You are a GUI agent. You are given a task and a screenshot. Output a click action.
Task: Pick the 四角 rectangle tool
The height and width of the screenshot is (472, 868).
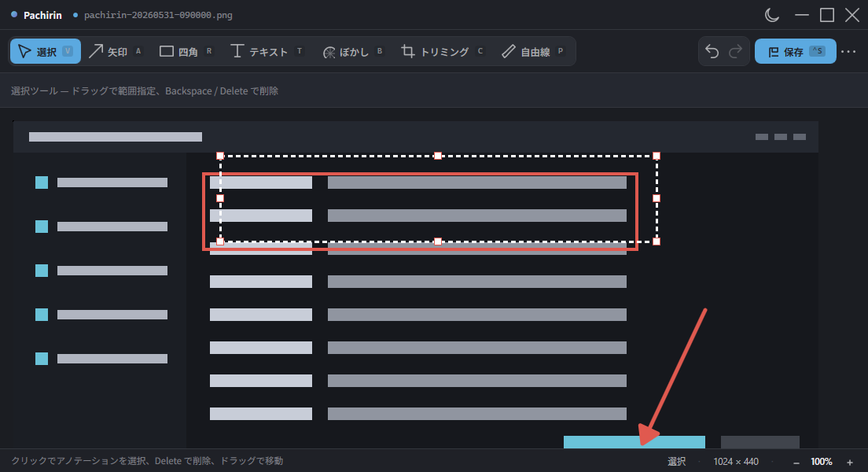click(x=186, y=51)
